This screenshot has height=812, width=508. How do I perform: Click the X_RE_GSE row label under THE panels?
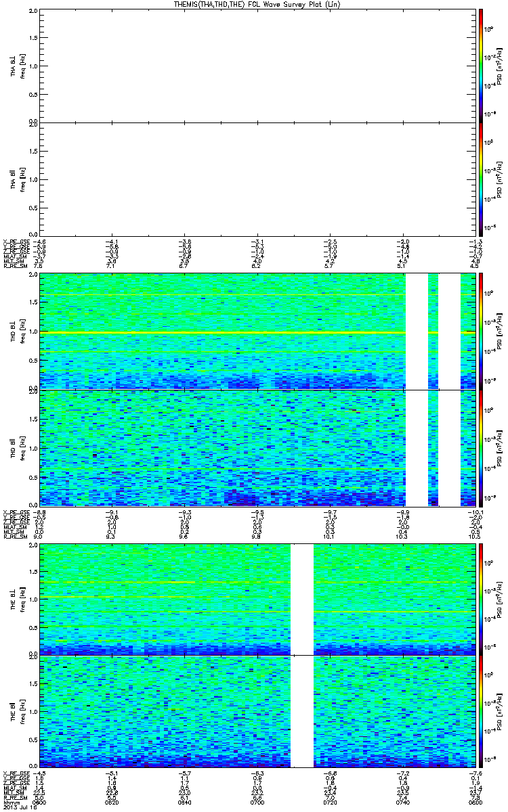tap(15, 773)
